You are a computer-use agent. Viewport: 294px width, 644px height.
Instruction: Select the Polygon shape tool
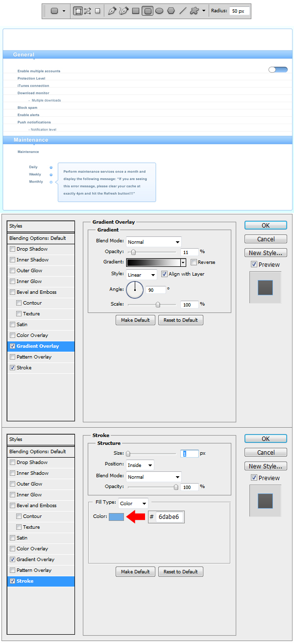tap(171, 11)
